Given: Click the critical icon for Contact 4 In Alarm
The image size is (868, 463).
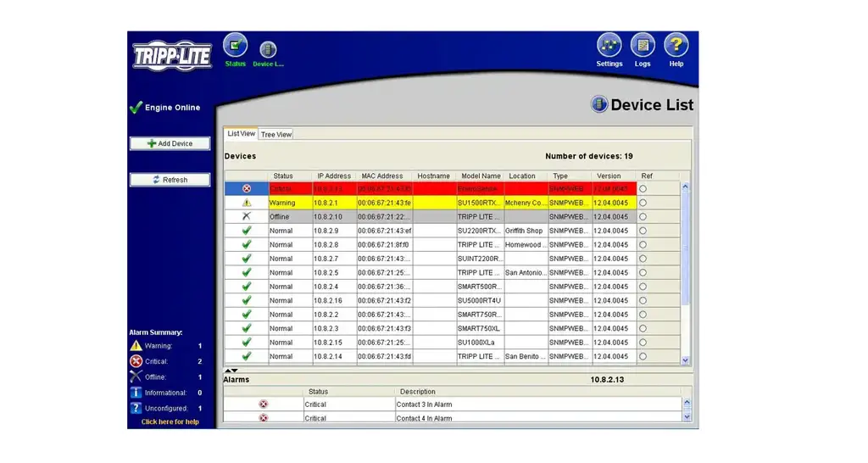Looking at the screenshot, I should 264,418.
